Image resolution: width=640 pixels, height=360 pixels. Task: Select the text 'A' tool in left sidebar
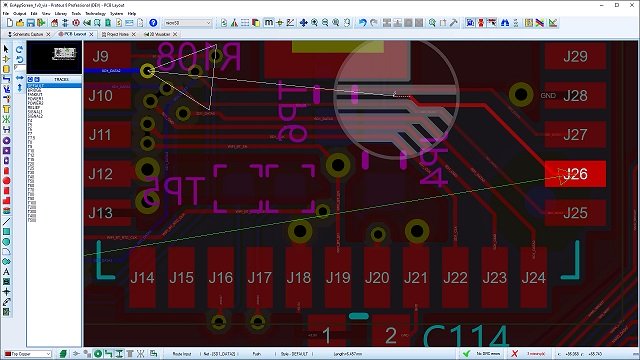[x=6, y=271]
